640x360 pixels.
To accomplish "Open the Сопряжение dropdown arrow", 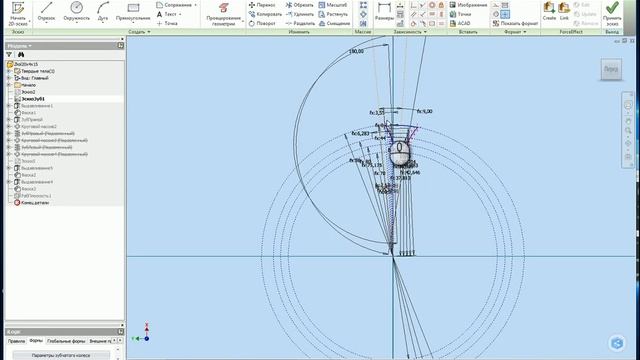I will (196, 5).
